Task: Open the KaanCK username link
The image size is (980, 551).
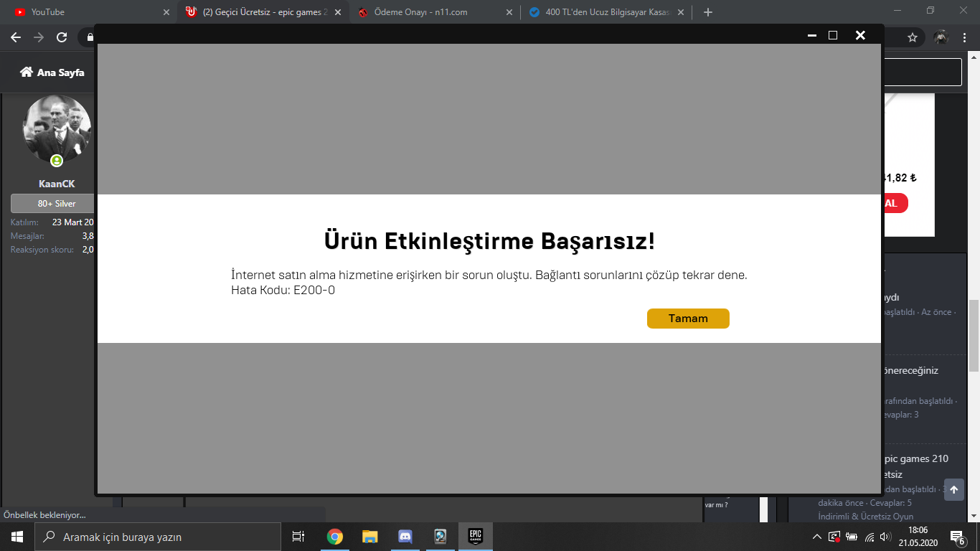Action: tap(57, 184)
